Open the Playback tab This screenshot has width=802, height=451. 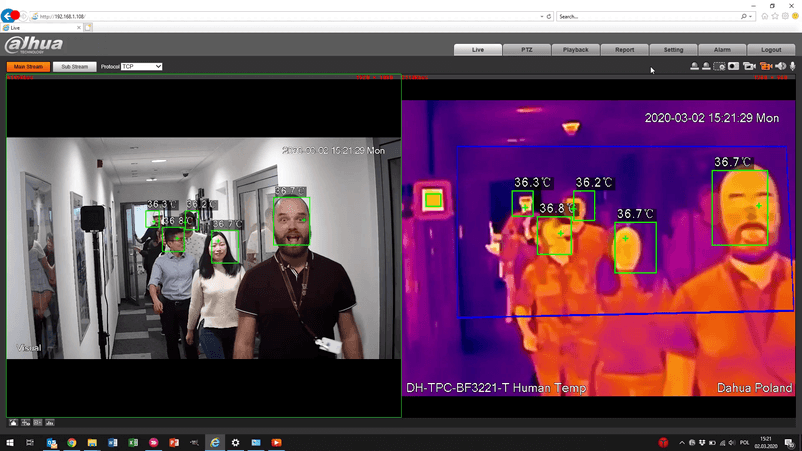pos(575,49)
